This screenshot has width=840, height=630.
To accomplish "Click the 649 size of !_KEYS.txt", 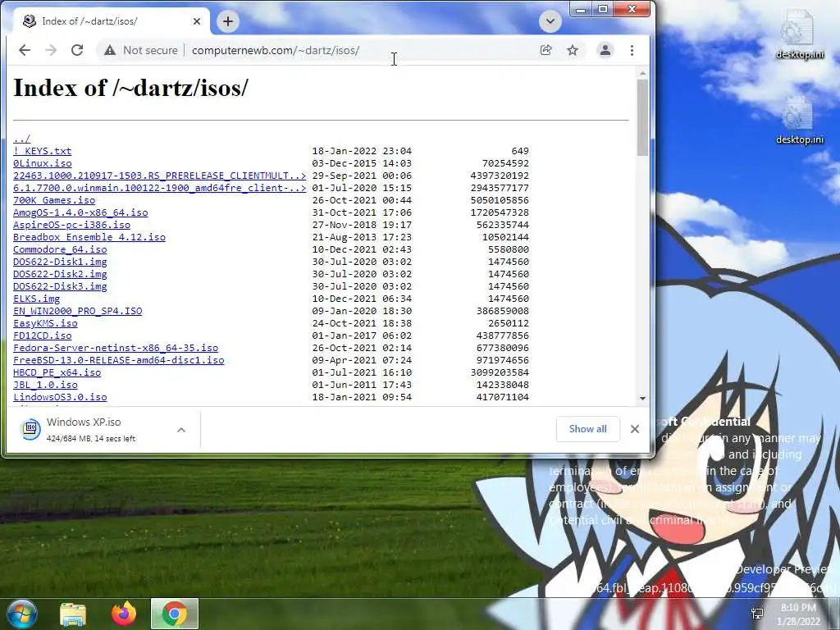I will [x=519, y=151].
